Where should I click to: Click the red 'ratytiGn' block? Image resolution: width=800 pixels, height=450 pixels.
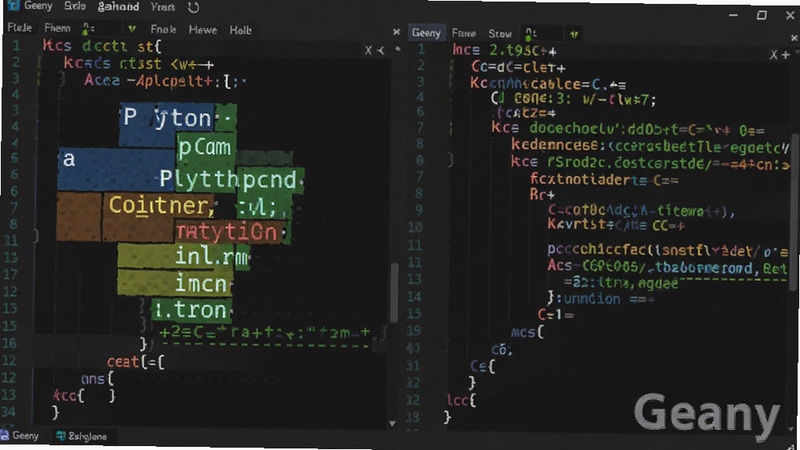tap(227, 233)
